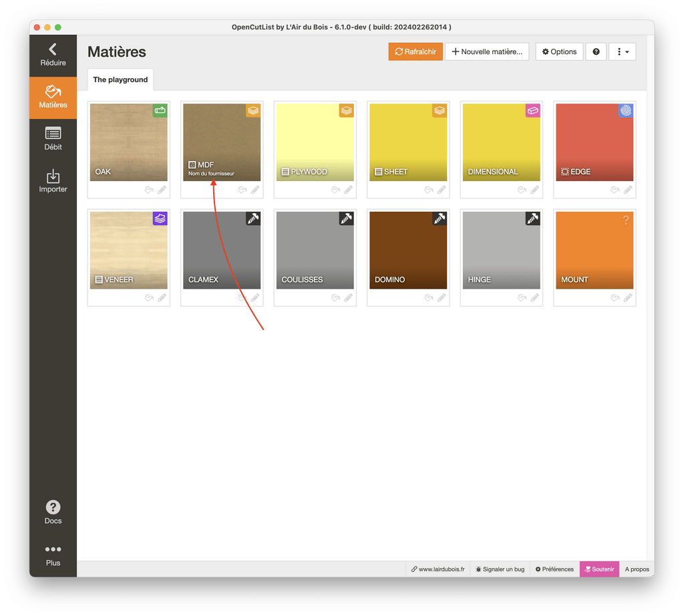Click paint bucket icon under MDF
Viewport: 684px width, 616px height.
click(242, 190)
